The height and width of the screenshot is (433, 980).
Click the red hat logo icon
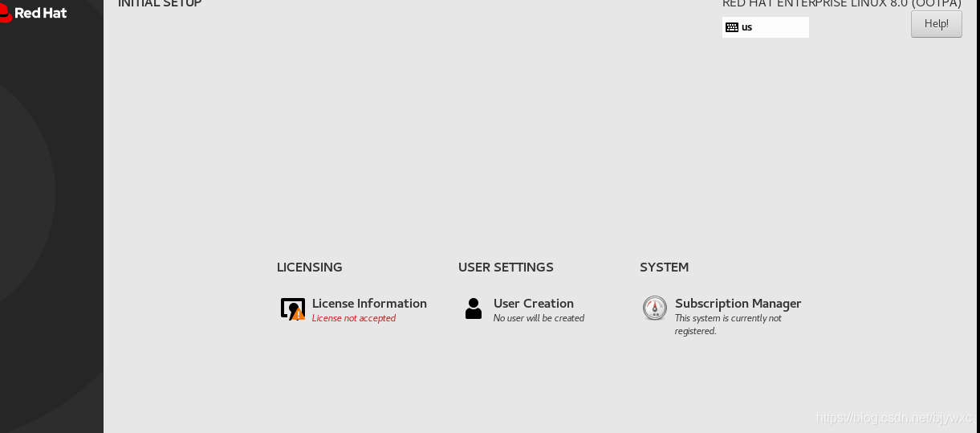[6, 12]
